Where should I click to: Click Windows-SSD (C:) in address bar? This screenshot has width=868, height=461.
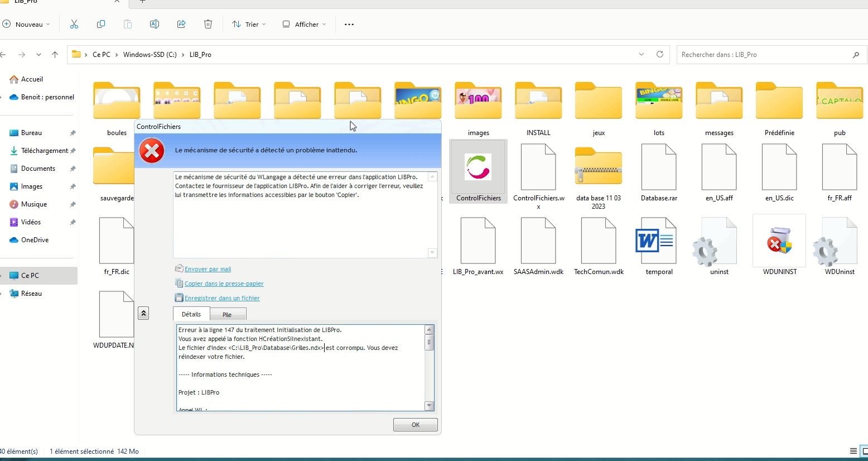(150, 55)
